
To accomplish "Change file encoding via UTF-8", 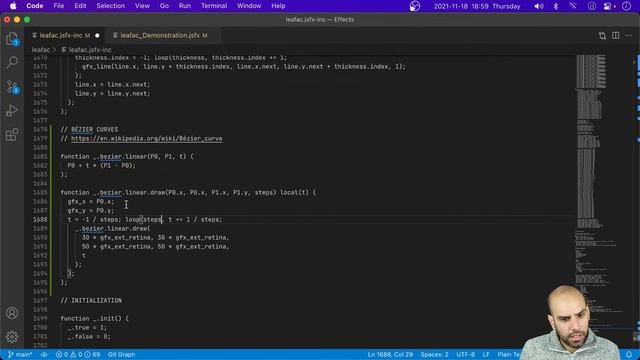I will click(465, 354).
